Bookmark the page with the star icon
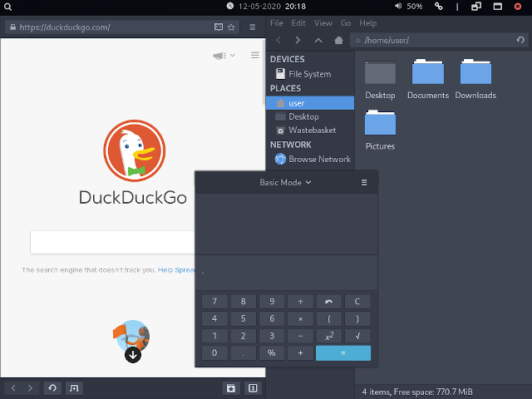Viewport: 532px width, 399px height. pyautogui.click(x=232, y=27)
